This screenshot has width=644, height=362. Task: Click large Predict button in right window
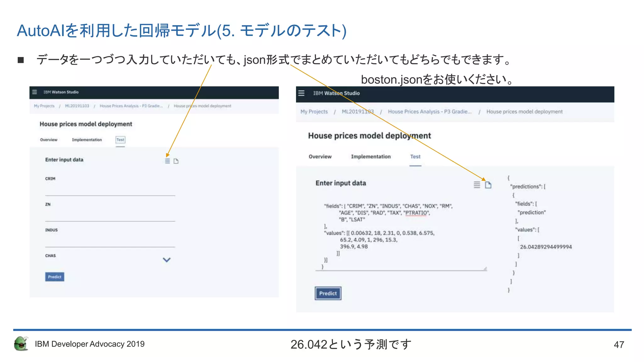click(328, 293)
